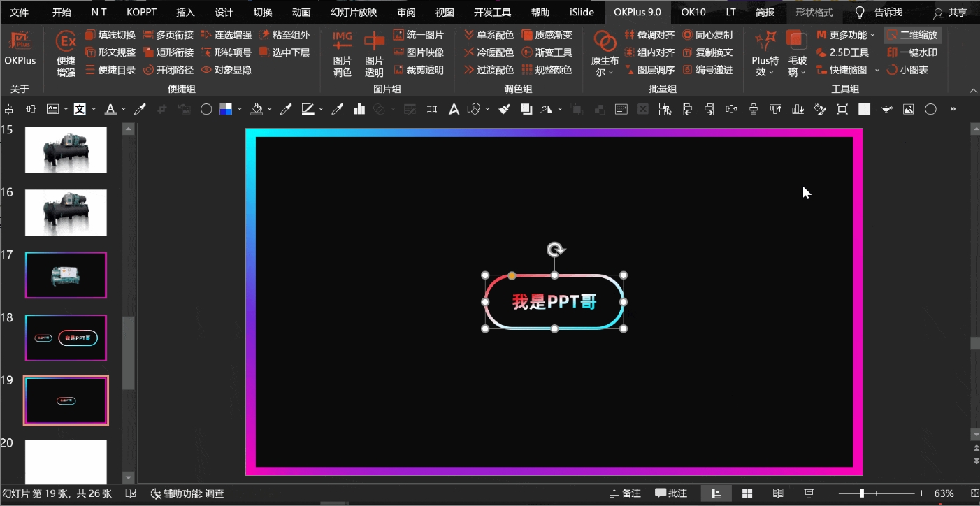The height and width of the screenshot is (506, 980).
Task: Toggle the 二维缩放 option
Action: click(x=912, y=35)
